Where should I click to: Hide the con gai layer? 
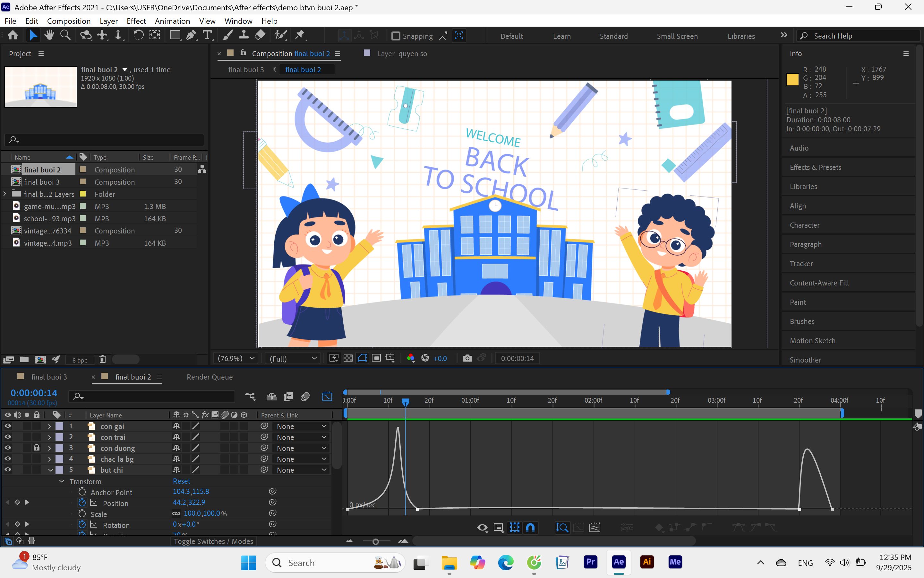(8, 426)
